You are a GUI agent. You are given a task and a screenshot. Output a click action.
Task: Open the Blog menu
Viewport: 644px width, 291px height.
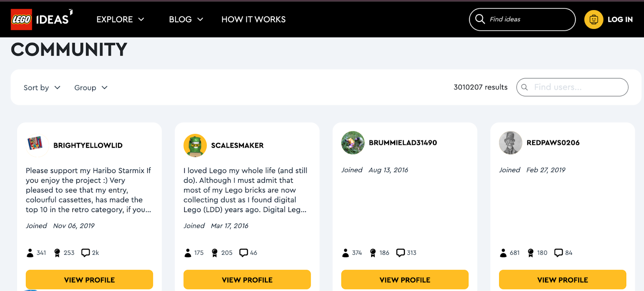tap(186, 19)
